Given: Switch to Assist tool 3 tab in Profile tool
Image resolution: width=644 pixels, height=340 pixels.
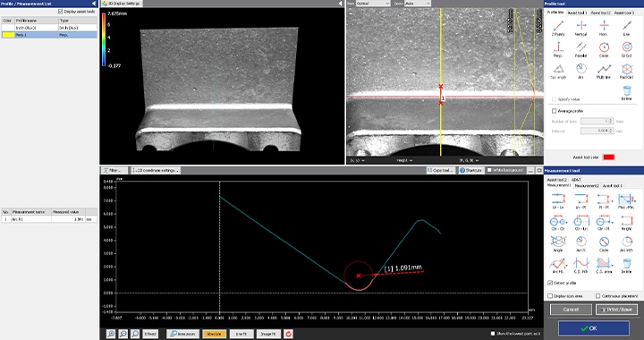Looking at the screenshot, I should pos(624,13).
